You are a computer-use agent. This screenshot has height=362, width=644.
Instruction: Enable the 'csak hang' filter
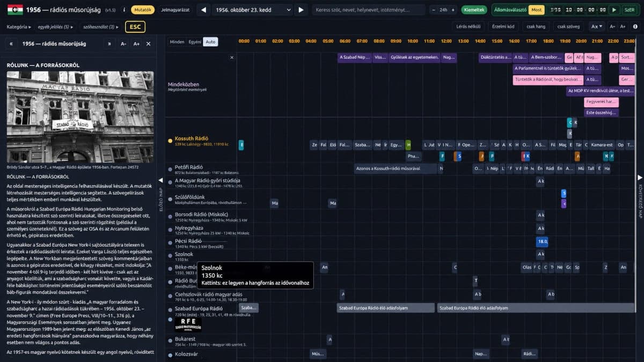[536, 26]
